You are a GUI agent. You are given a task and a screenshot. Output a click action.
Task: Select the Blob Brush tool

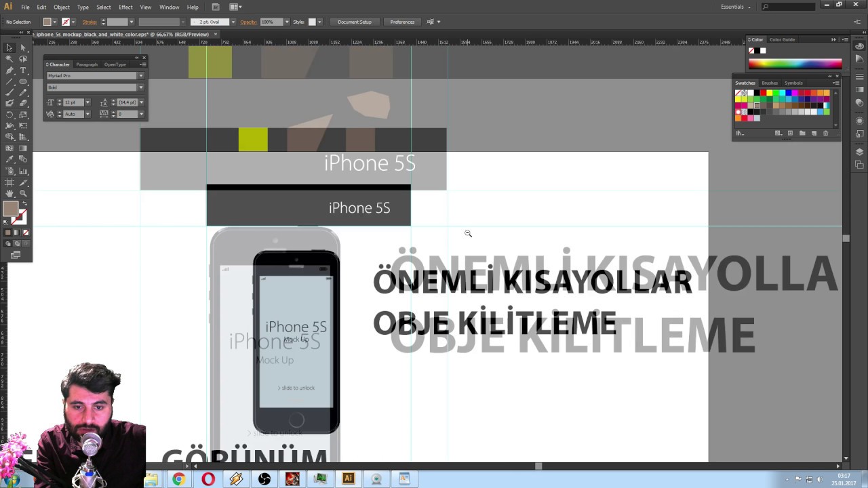9,103
